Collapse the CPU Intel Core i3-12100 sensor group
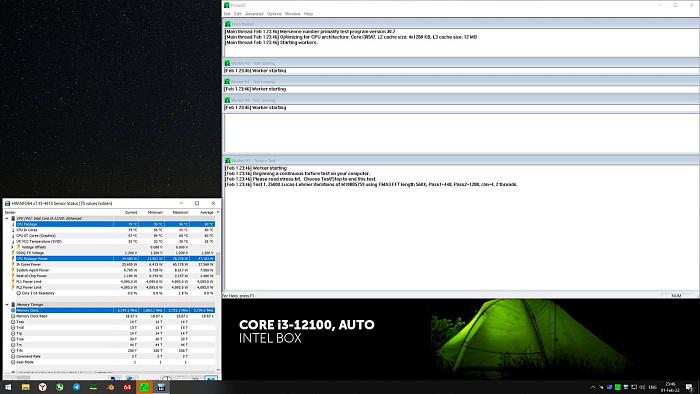Screen dimensions: 700x394 coord(7,218)
